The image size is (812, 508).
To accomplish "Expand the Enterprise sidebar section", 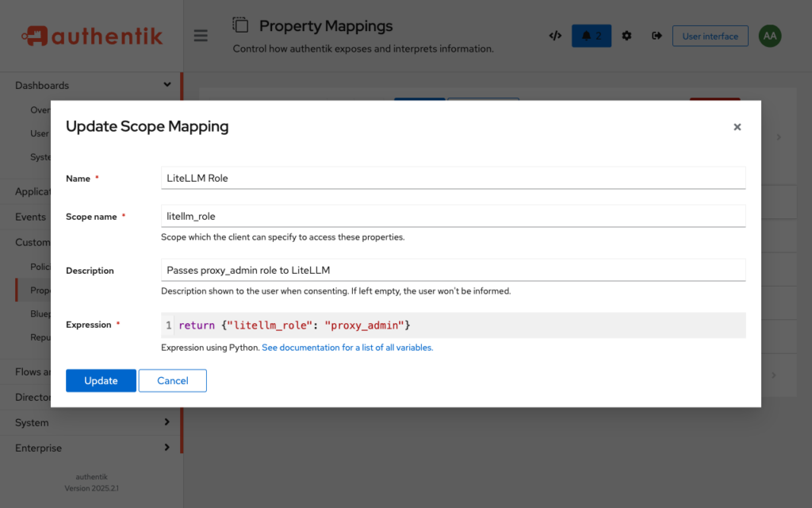I will (x=167, y=448).
